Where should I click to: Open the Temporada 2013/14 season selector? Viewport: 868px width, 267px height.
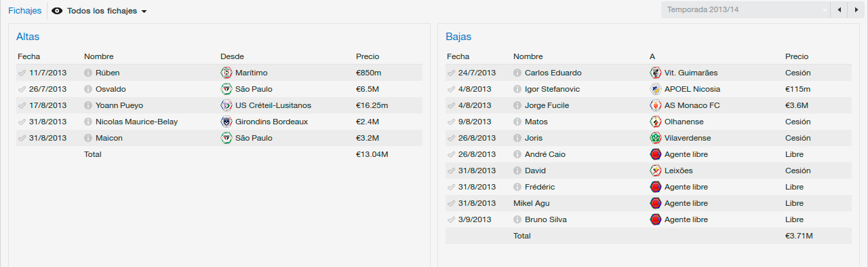[x=745, y=10]
